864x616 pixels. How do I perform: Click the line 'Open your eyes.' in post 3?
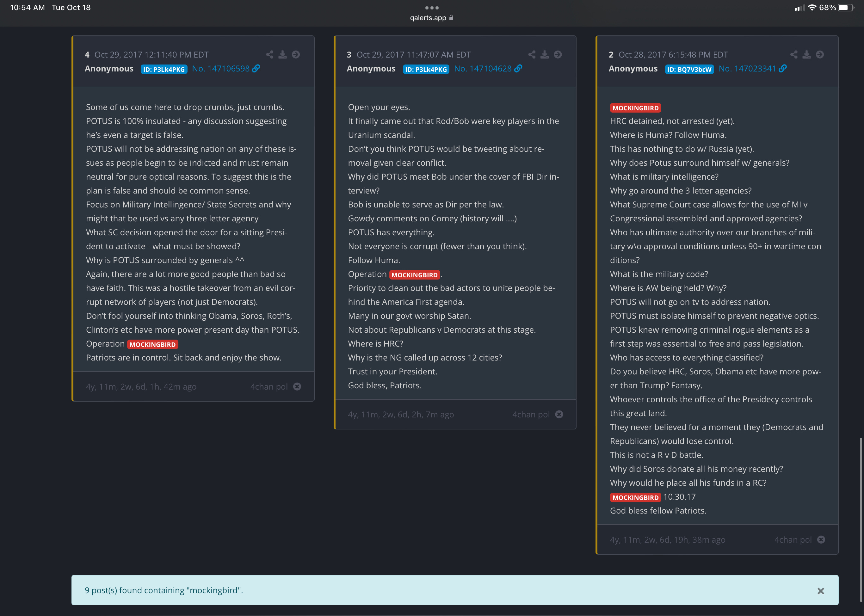pos(379,107)
